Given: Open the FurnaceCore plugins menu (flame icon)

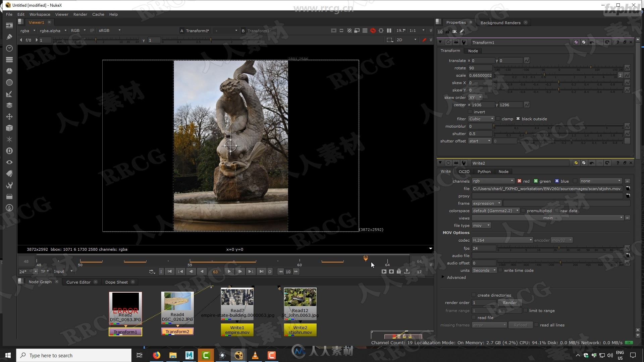Looking at the screenshot, I should (x=9, y=208).
